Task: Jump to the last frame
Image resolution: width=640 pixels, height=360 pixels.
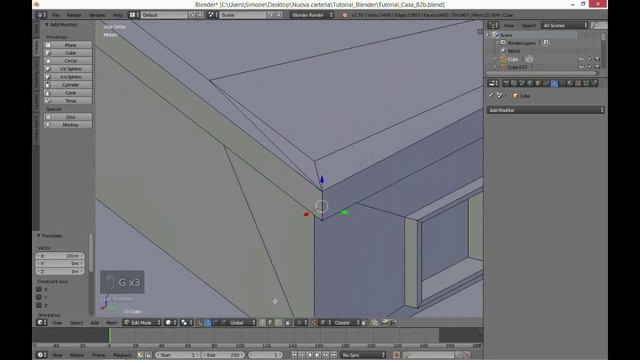Action: coord(333,355)
